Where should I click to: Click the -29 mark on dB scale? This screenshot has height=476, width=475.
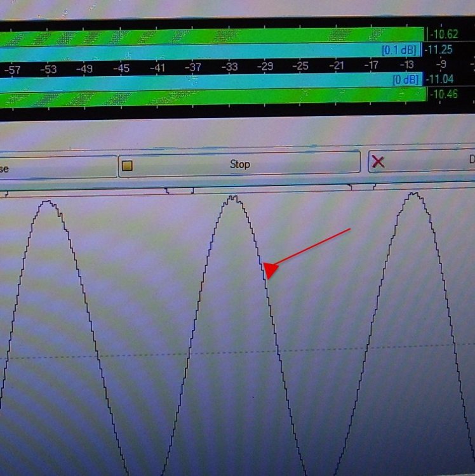(264, 66)
